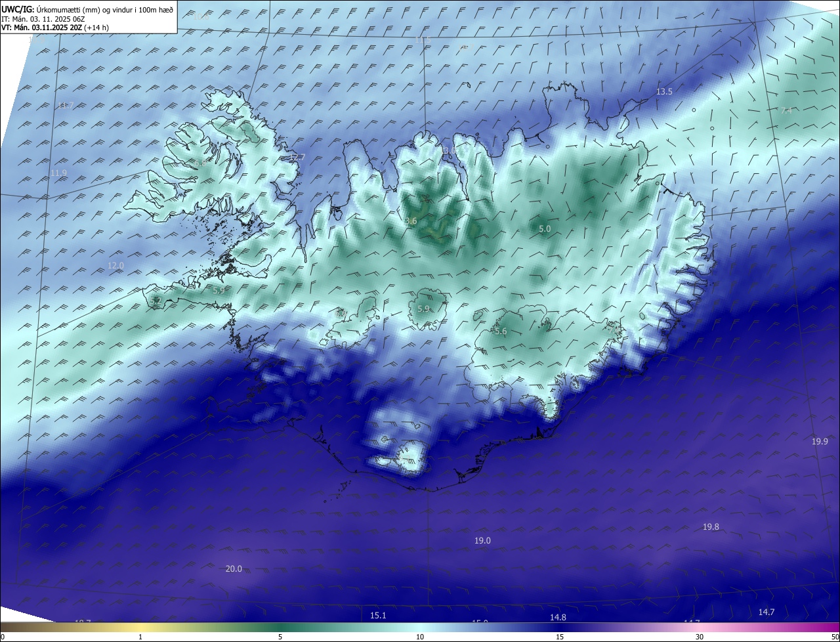Viewport: 840px width, 642px height.
Task: Click the map value '5.6'
Action: click(501, 332)
